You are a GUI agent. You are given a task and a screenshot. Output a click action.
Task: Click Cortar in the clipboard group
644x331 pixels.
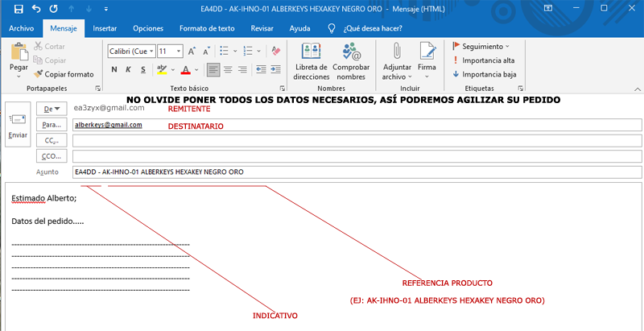coord(49,47)
